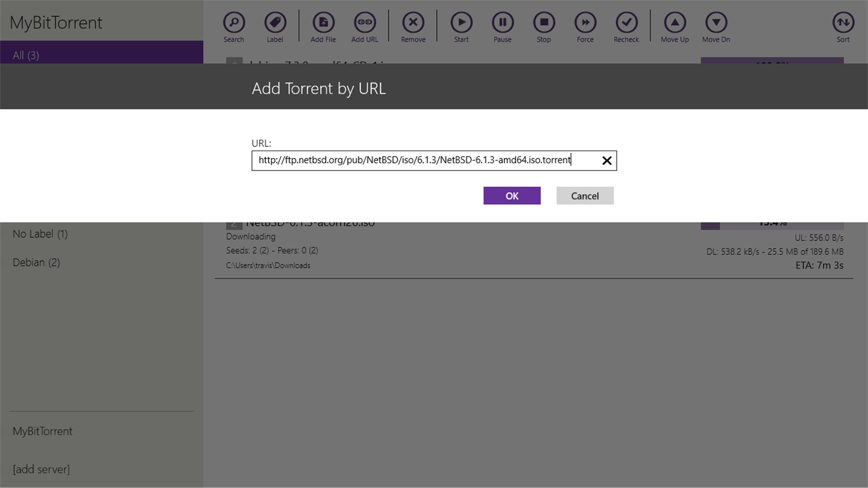Open the Sort options icon
868x488 pixels.
843,23
